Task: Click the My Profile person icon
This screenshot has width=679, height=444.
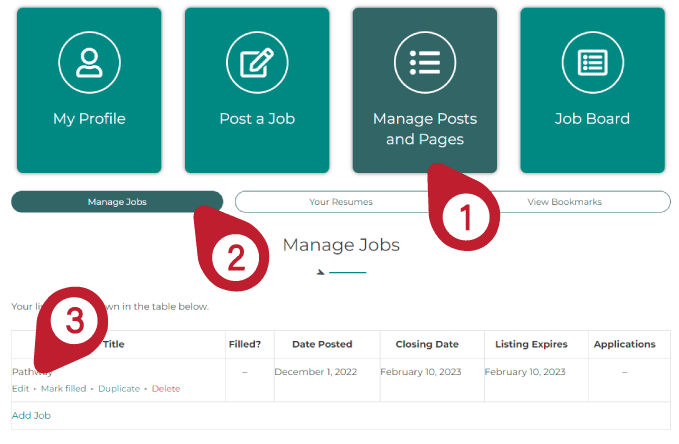Action: pyautogui.click(x=89, y=62)
